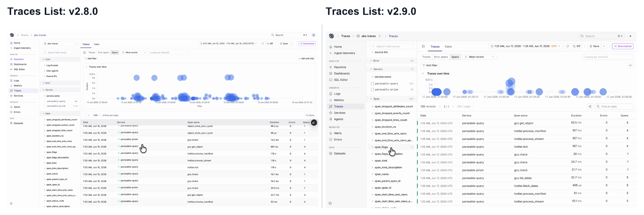644x215 pixels.
Task: Open Most recent sort dropdown in v2.9.0
Action: [x=479, y=57]
